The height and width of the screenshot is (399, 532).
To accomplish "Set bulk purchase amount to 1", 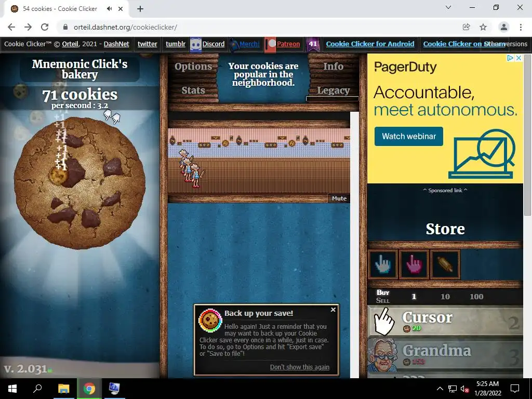I will 414,297.
